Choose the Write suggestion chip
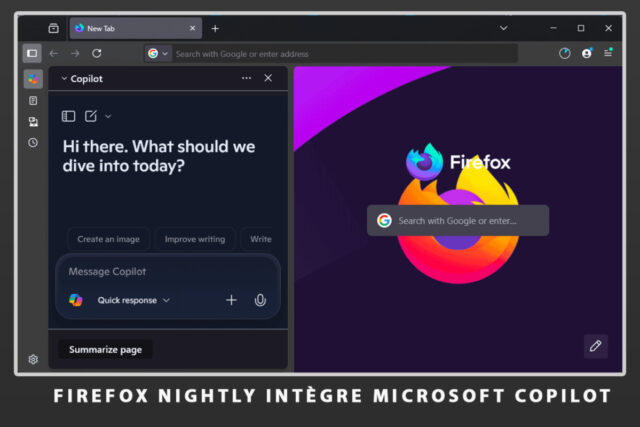This screenshot has height=427, width=640. coord(260,239)
